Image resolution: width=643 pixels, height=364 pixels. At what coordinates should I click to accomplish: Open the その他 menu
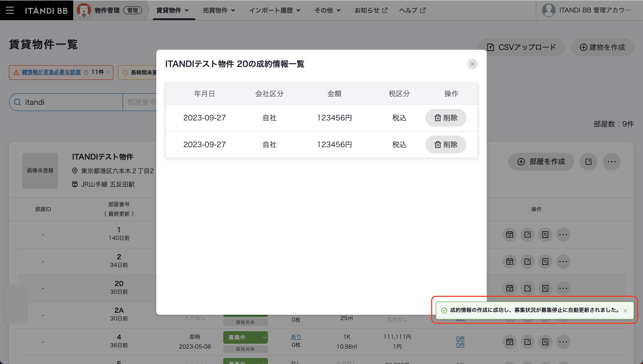(327, 10)
